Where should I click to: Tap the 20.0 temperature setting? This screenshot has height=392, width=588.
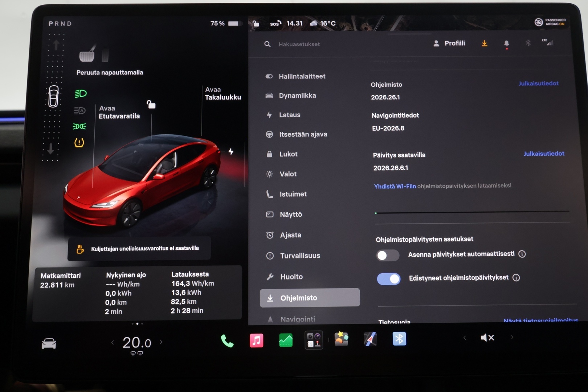136,343
